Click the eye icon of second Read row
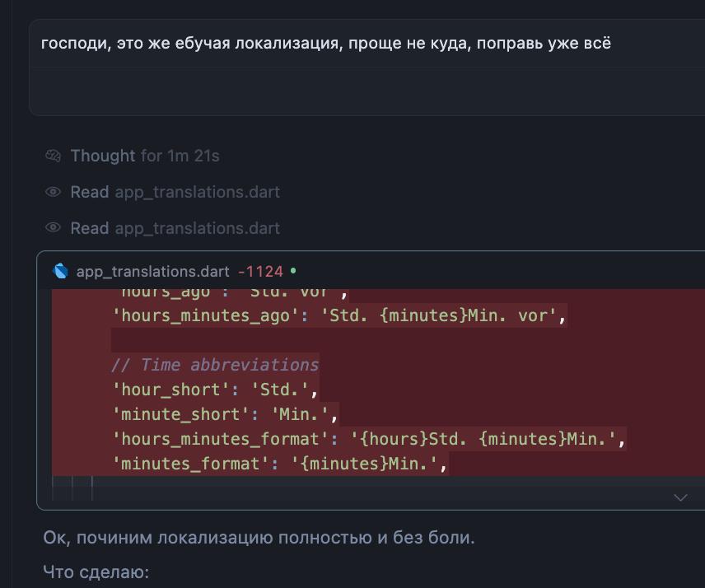 pyautogui.click(x=53, y=228)
